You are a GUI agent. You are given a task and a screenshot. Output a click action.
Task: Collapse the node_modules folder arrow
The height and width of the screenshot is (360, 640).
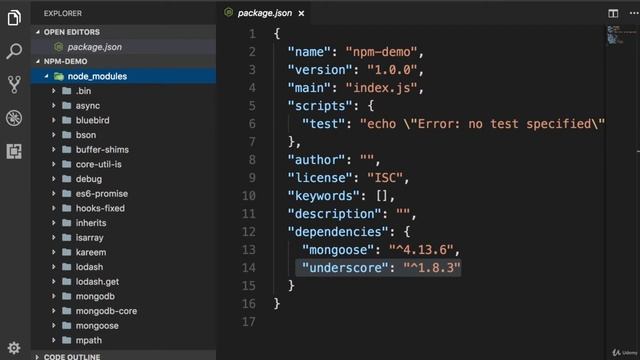46,76
